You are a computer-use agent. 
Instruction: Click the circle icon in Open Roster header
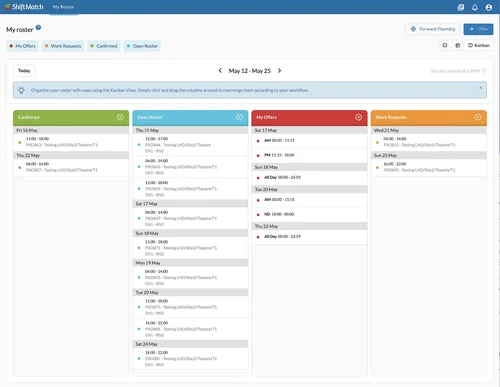(x=239, y=117)
